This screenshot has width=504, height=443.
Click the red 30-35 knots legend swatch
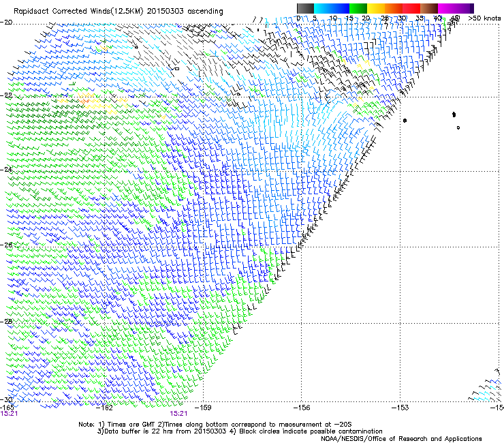411,8
